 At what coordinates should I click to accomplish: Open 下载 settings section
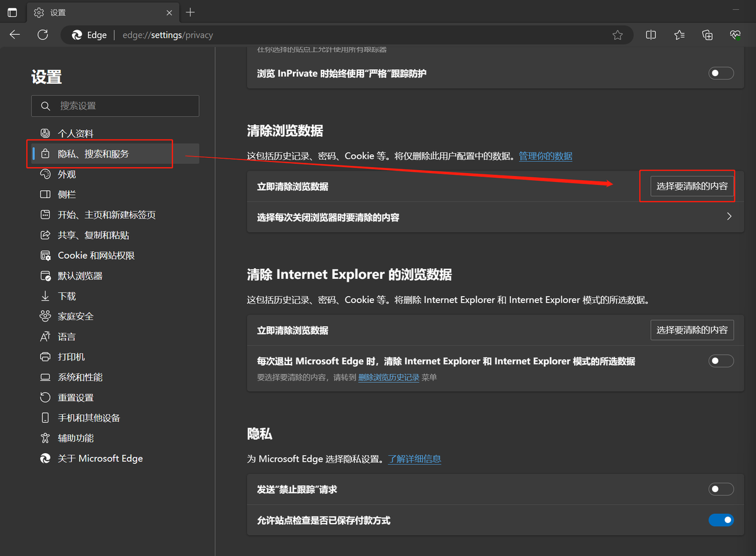(x=115, y=296)
